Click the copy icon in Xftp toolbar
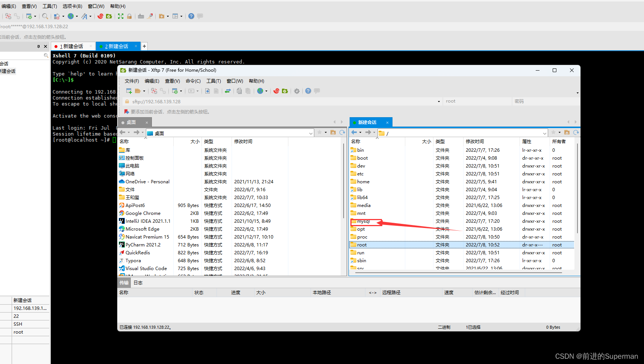The width and height of the screenshot is (644, 364). (239, 91)
